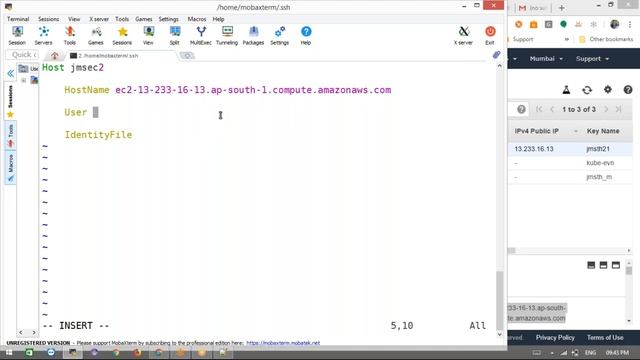Viewport: 640px width, 360px height.
Task: Click the AWS console refresh icon
Action: pyautogui.click(x=587, y=90)
